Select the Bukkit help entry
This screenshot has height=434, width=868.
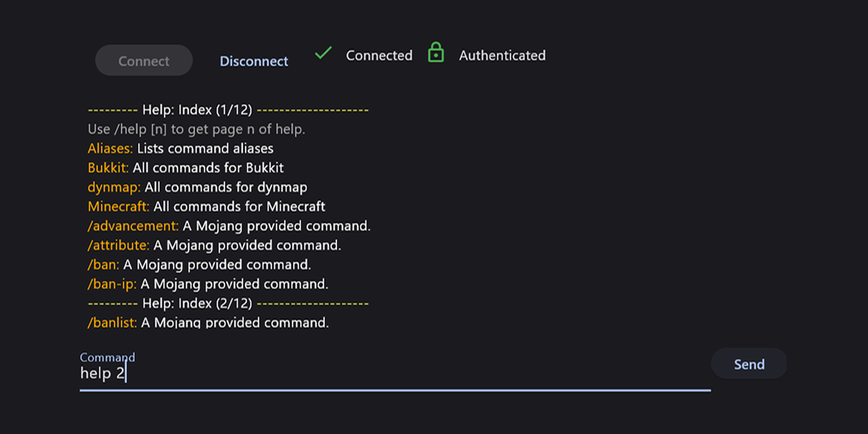tap(185, 167)
